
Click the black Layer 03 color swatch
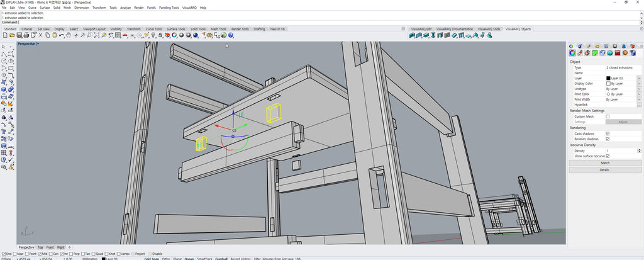coord(608,78)
